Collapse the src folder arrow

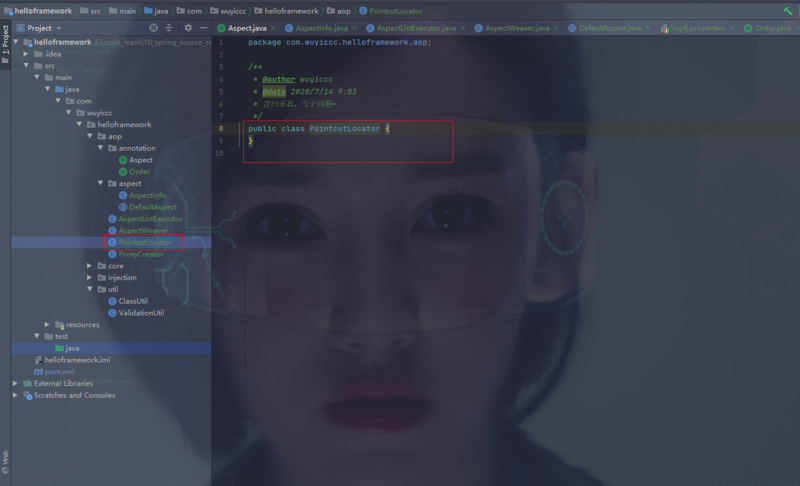click(x=26, y=65)
